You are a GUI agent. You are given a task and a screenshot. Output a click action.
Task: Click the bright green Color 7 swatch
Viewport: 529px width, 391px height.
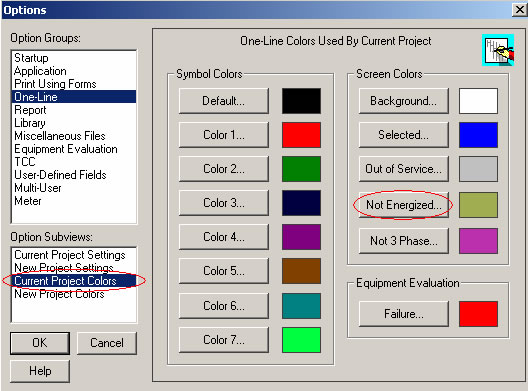(301, 340)
